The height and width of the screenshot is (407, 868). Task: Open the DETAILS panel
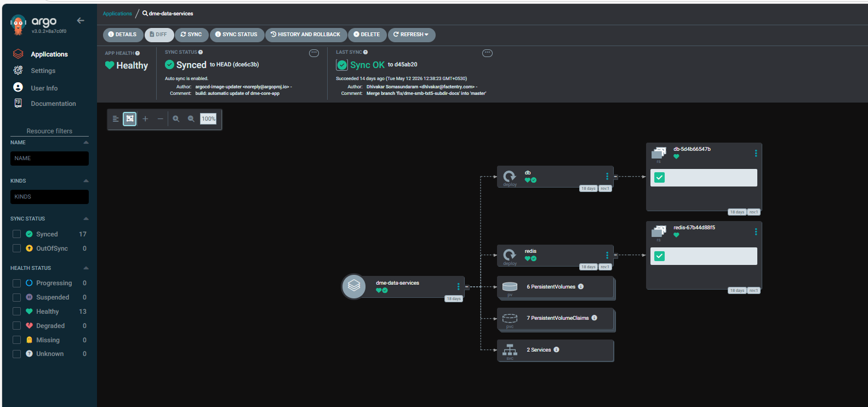click(x=123, y=35)
